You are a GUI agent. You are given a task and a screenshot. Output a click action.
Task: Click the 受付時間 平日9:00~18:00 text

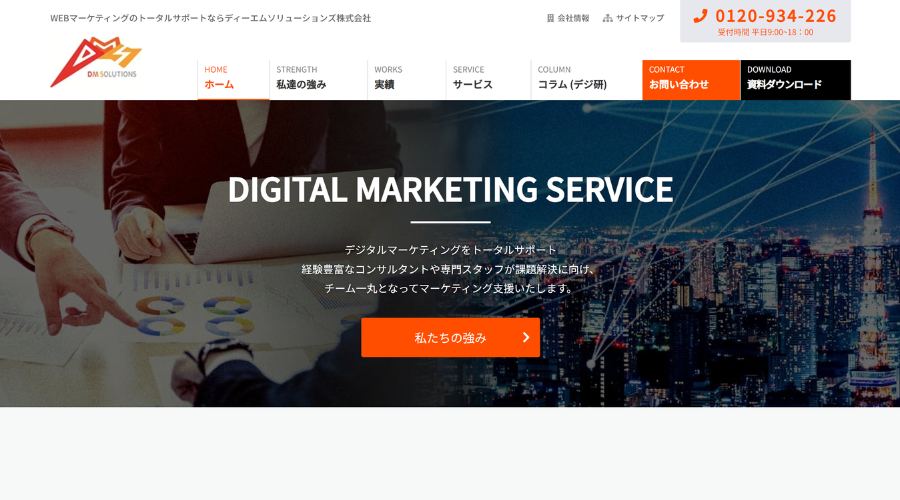(x=765, y=32)
